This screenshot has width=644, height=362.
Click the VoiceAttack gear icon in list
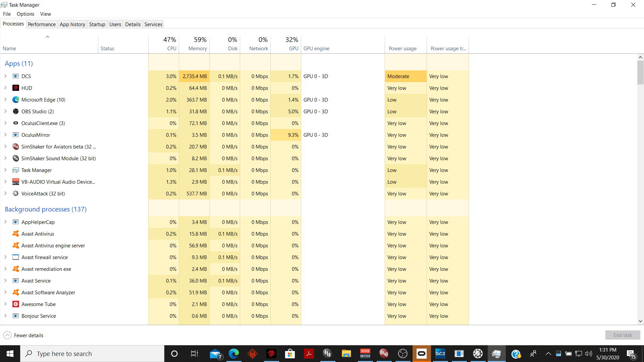16,194
